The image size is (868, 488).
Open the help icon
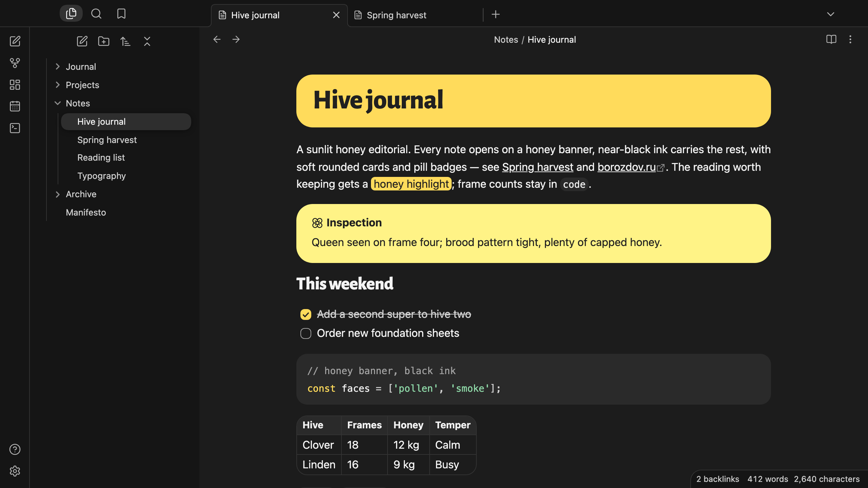pos(15,449)
